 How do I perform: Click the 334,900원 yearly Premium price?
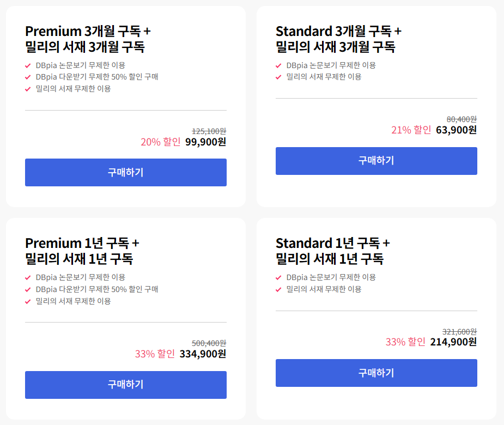click(x=203, y=354)
